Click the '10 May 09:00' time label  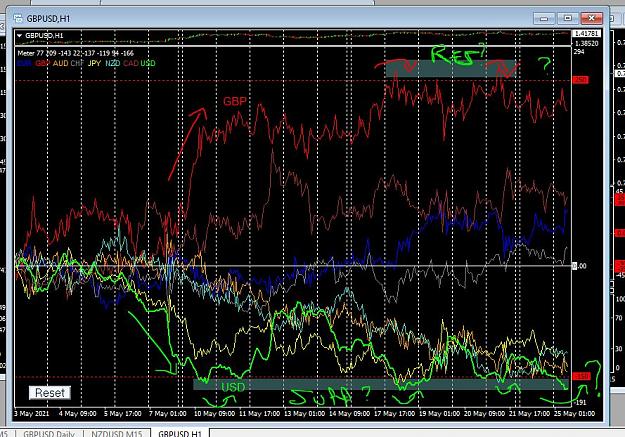pos(214,413)
